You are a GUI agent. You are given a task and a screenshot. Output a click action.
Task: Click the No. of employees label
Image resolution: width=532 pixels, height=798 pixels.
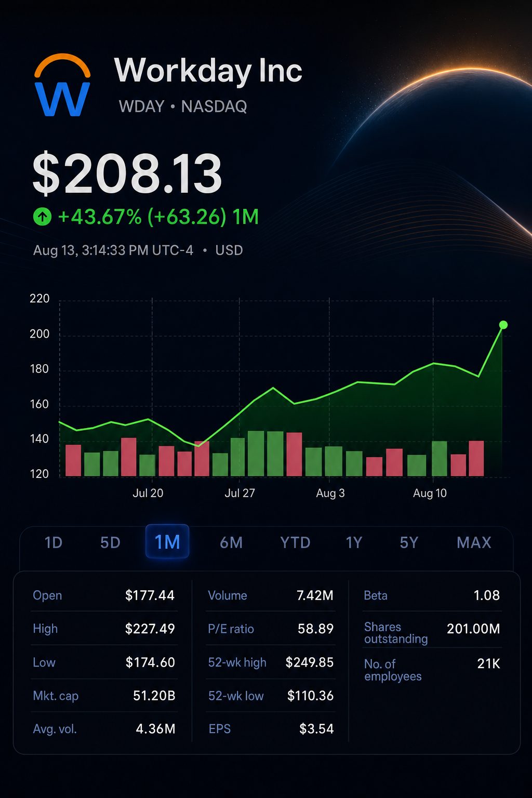click(x=393, y=670)
